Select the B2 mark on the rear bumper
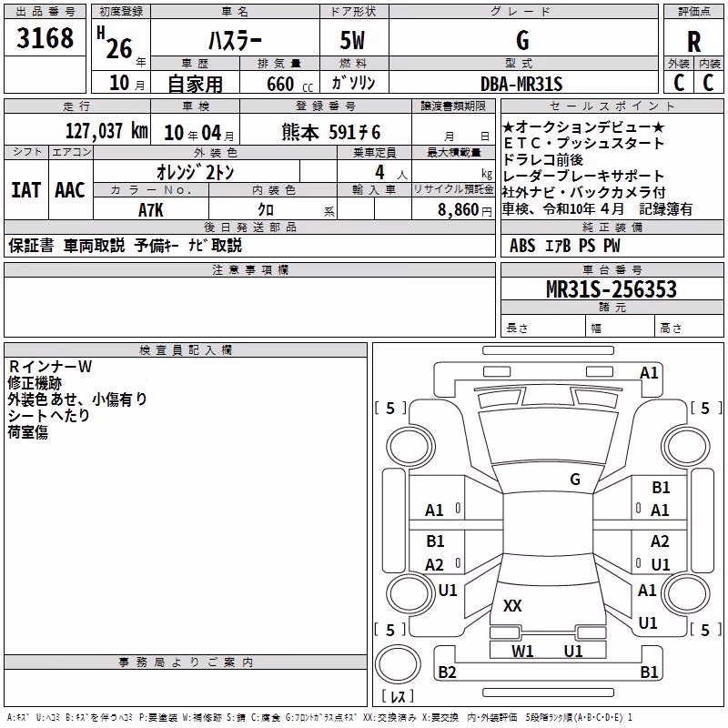Screen dimensions: 728x728 coord(447,672)
